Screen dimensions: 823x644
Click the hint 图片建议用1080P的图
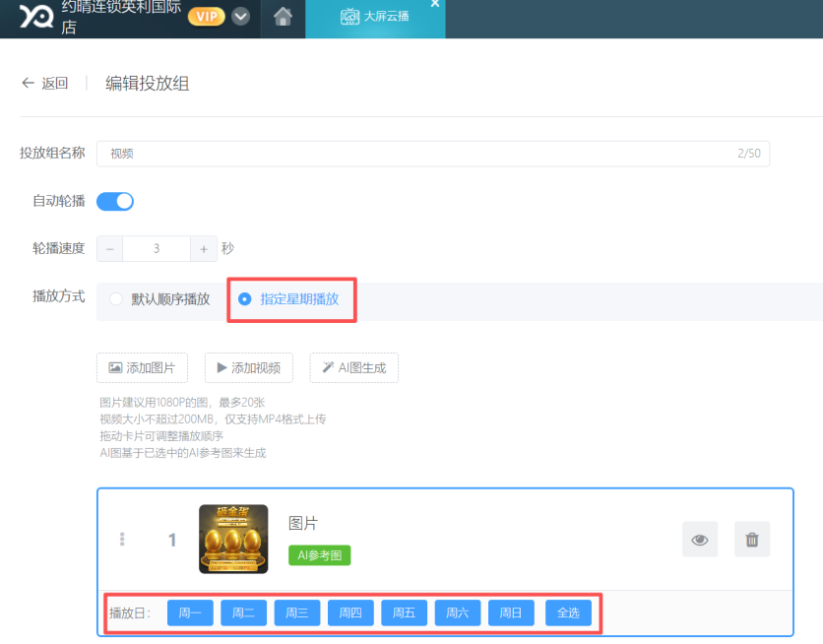click(x=155, y=403)
